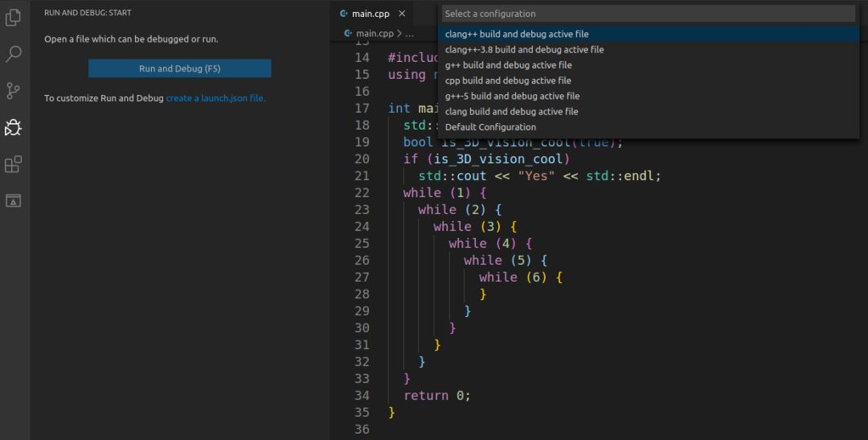Click the while (6) statement

click(520, 277)
